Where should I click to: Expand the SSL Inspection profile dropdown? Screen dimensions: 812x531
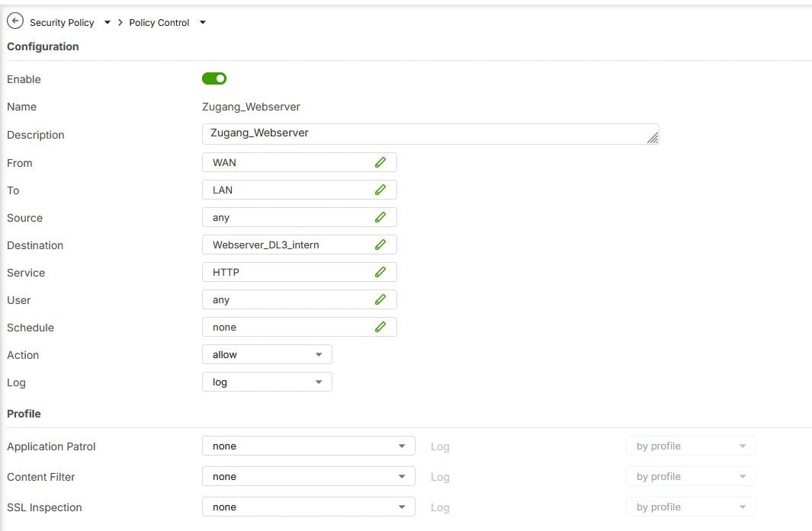click(308, 507)
